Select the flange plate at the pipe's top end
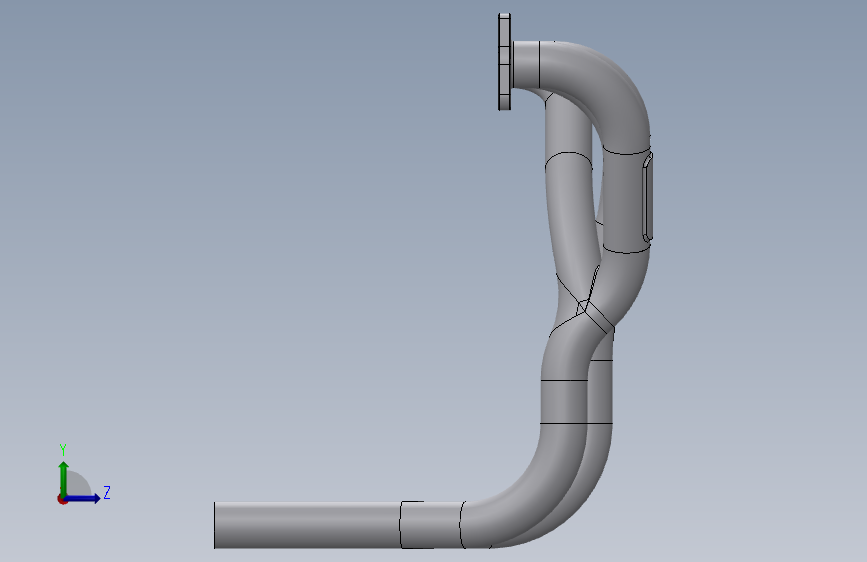The width and height of the screenshot is (867, 562). click(x=504, y=62)
